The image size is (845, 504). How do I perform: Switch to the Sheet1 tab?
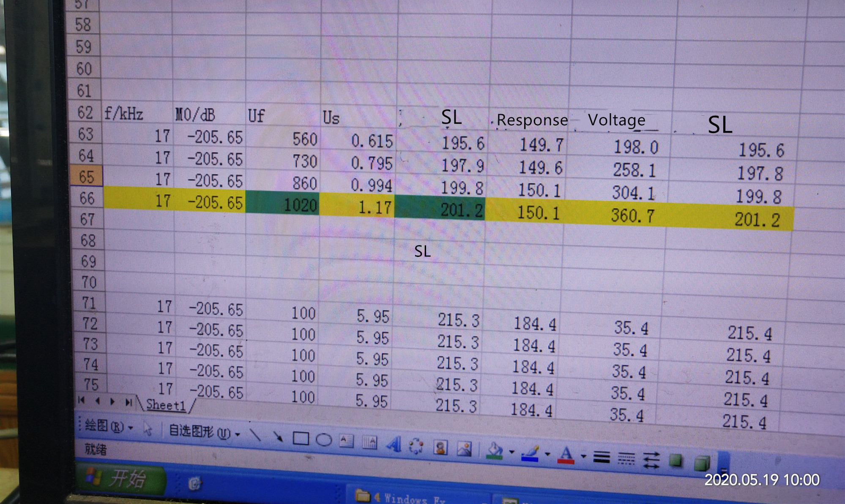(x=166, y=405)
